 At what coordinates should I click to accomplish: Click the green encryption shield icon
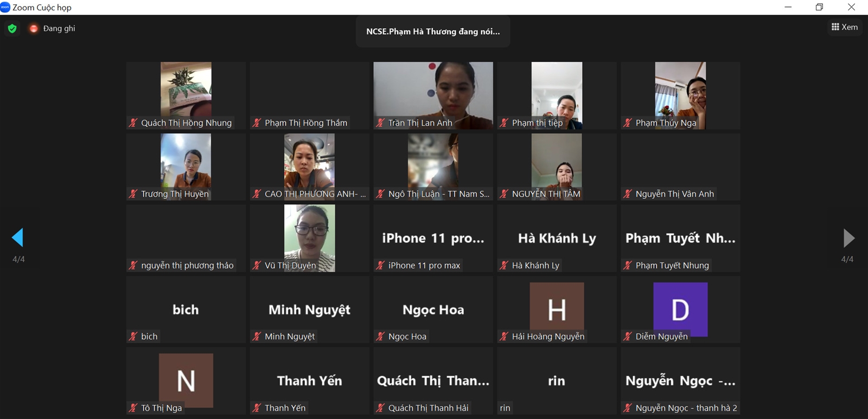pyautogui.click(x=12, y=28)
